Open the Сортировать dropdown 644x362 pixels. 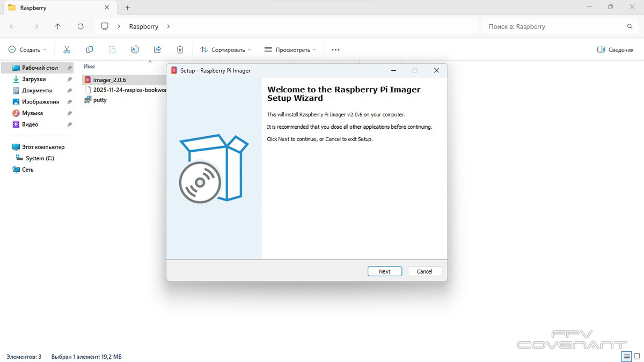(x=226, y=49)
